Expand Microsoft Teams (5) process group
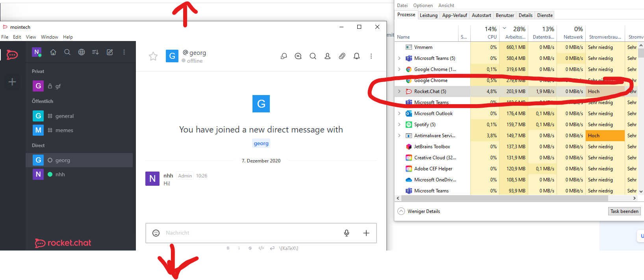Viewport: 644px width, 280px height. click(399, 58)
